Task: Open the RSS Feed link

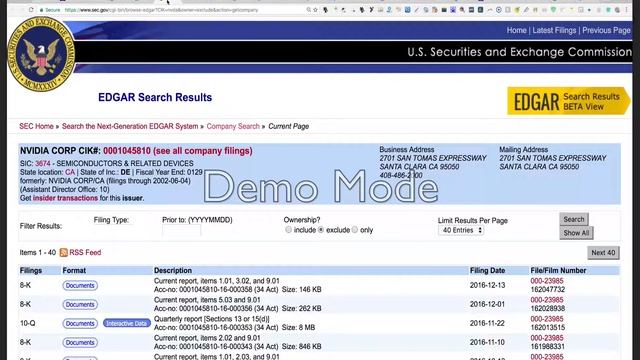Action: pos(85,253)
